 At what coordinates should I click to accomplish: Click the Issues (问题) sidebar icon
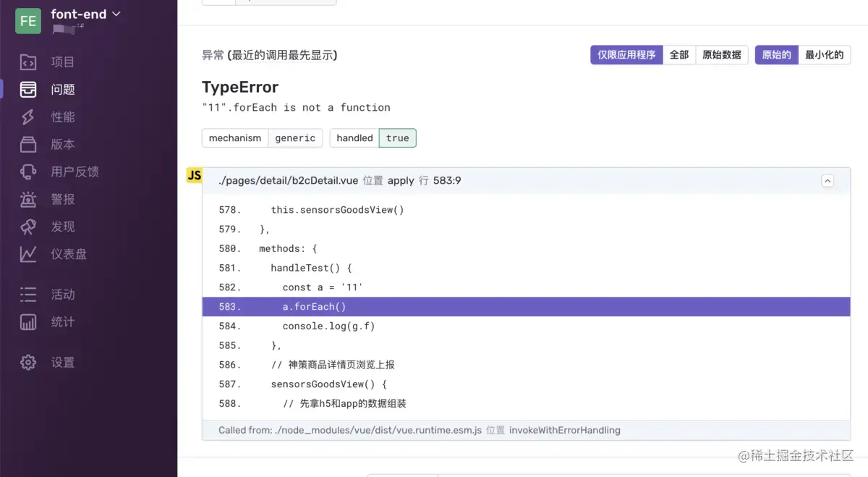point(28,90)
